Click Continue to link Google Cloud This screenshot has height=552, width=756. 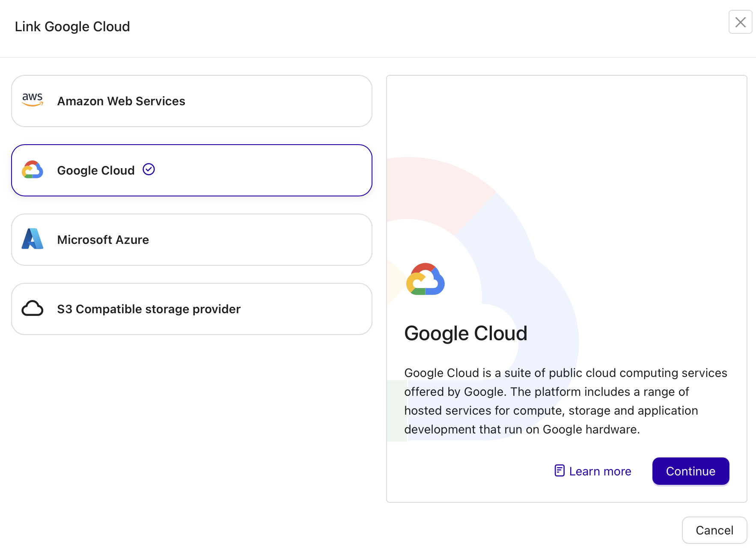[x=690, y=471]
